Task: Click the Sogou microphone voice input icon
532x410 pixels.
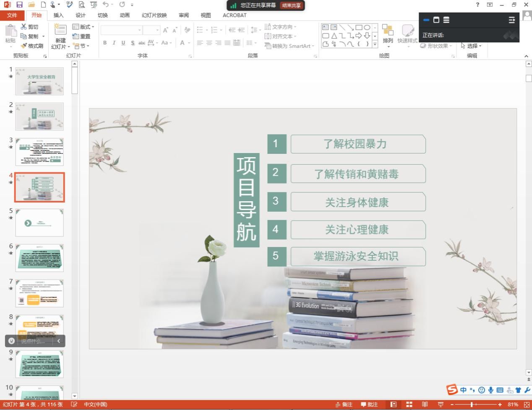Action: (x=490, y=390)
